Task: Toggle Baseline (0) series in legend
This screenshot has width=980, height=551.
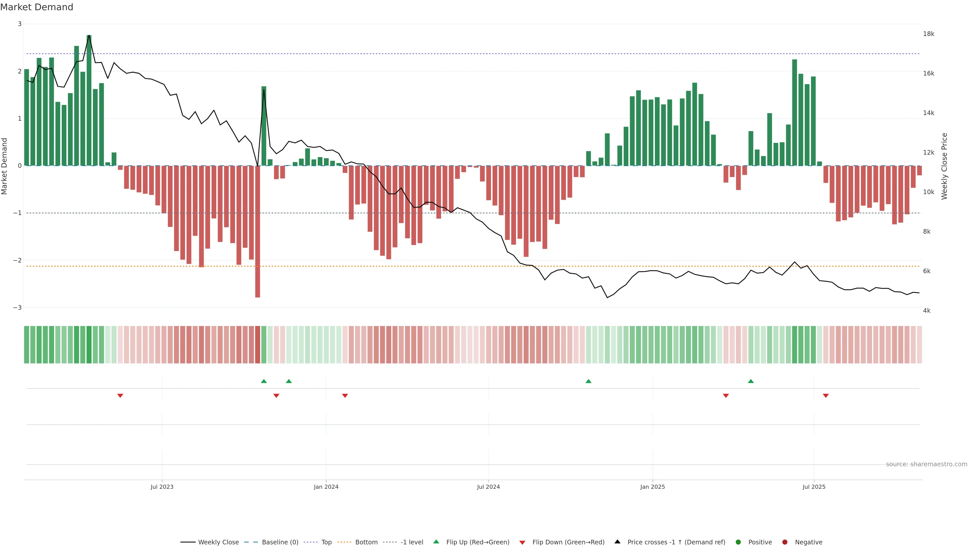Action: [x=280, y=542]
